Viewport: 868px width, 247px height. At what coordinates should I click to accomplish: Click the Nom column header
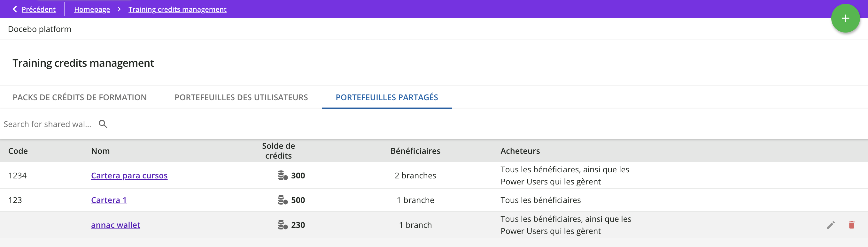[100, 151]
